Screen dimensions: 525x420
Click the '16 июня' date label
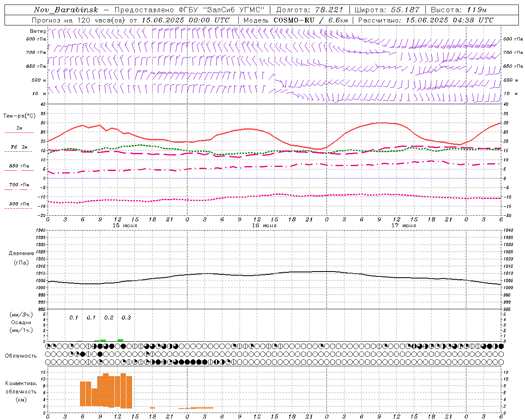264,225
